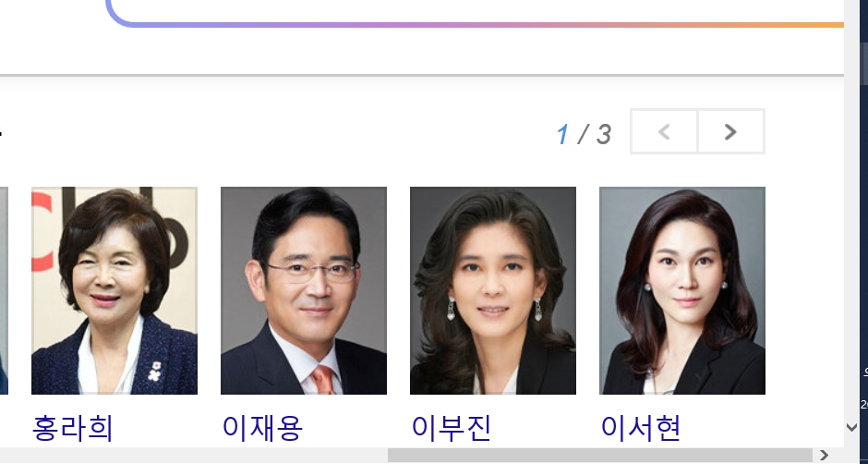Go to the next page of profiles
The width and height of the screenshot is (868, 464).
[x=730, y=131]
